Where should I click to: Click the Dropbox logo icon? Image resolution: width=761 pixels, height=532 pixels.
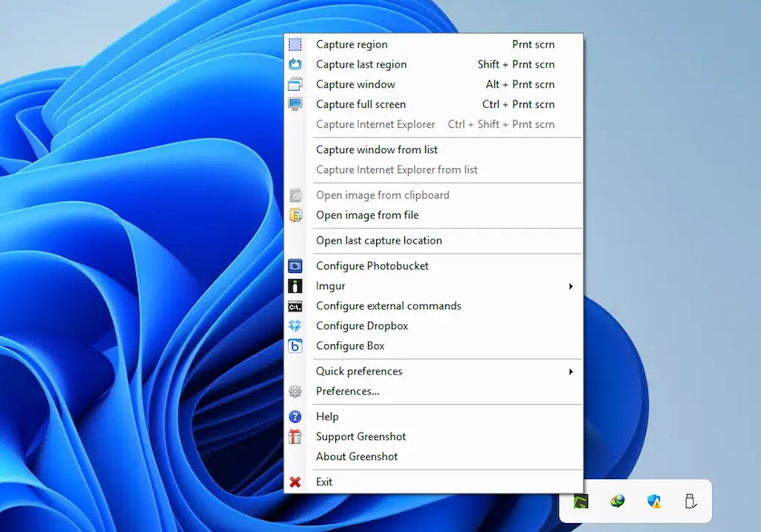coord(295,325)
